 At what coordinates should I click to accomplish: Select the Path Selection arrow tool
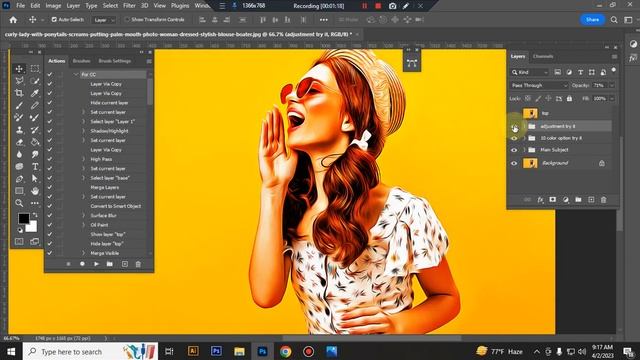tap(35, 179)
